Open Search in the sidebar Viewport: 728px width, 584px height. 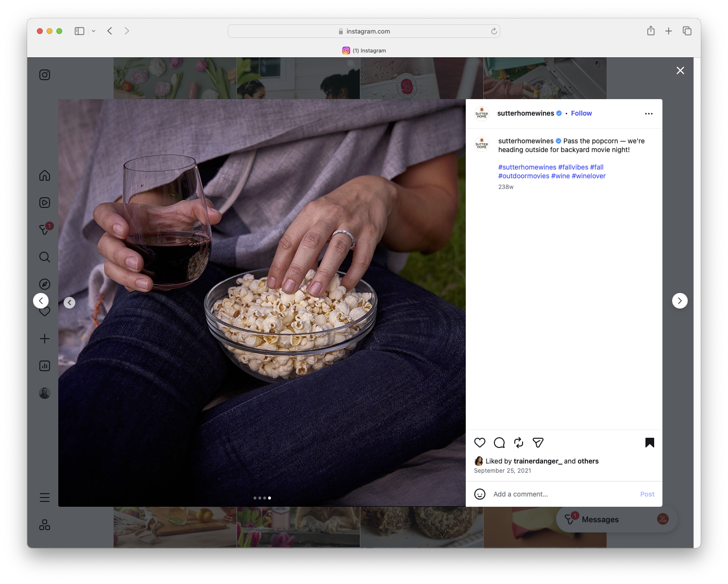click(x=44, y=257)
